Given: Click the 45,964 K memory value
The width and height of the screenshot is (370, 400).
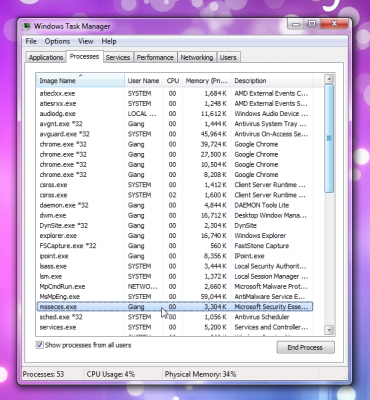Looking at the screenshot, I should point(213,134).
